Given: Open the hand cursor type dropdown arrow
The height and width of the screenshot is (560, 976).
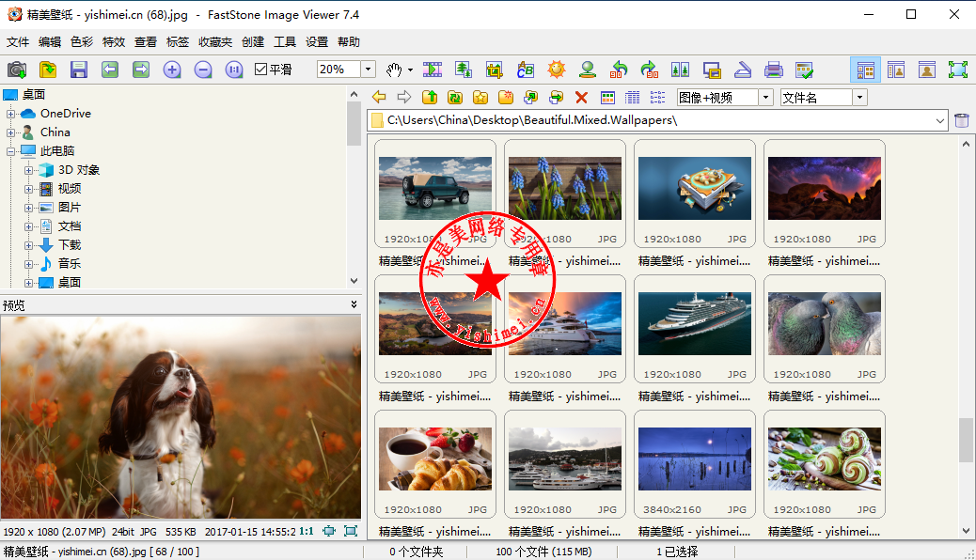Looking at the screenshot, I should point(410,70).
